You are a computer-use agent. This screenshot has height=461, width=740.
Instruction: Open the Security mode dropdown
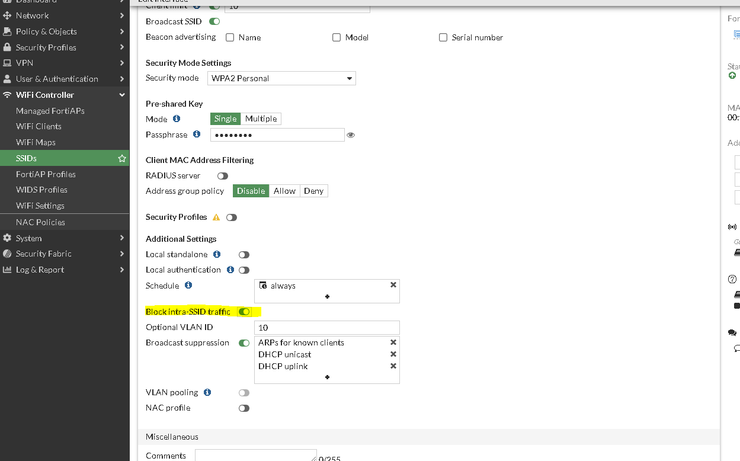coord(280,78)
